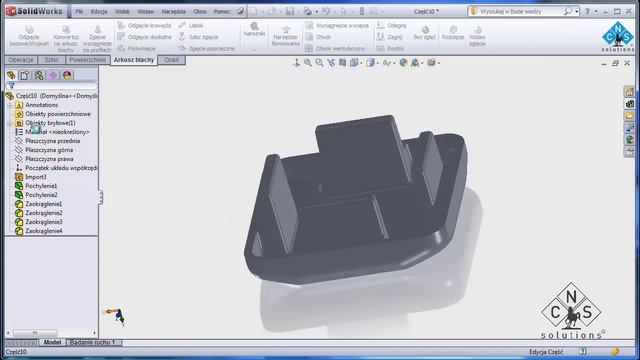Open the Display Style dropdown arrow
Screen dimensions: 640x360
point(377,63)
